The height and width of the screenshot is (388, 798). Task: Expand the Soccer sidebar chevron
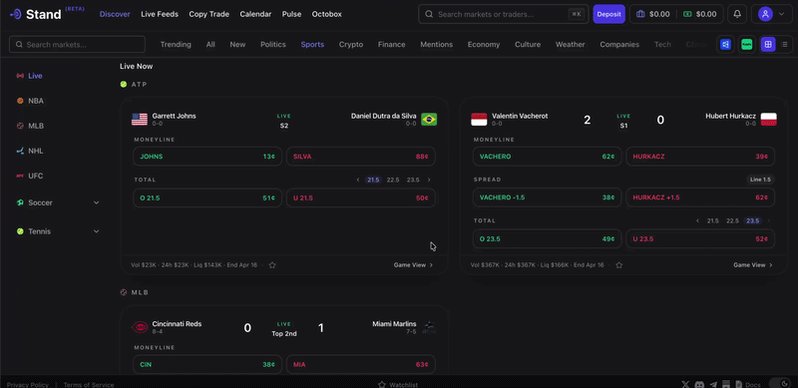(x=96, y=203)
